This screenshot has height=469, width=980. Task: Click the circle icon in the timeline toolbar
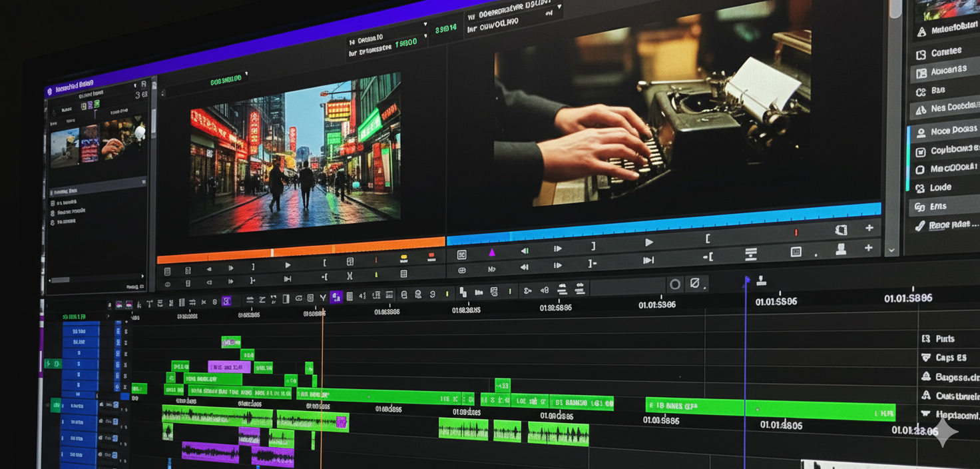tap(675, 284)
